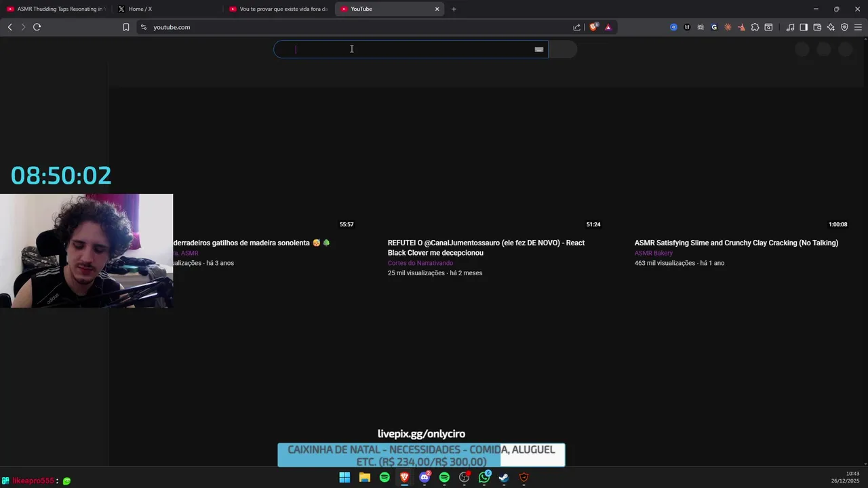Open the orange shield app on taskbar
This screenshot has height=488, width=868.
tap(524, 477)
